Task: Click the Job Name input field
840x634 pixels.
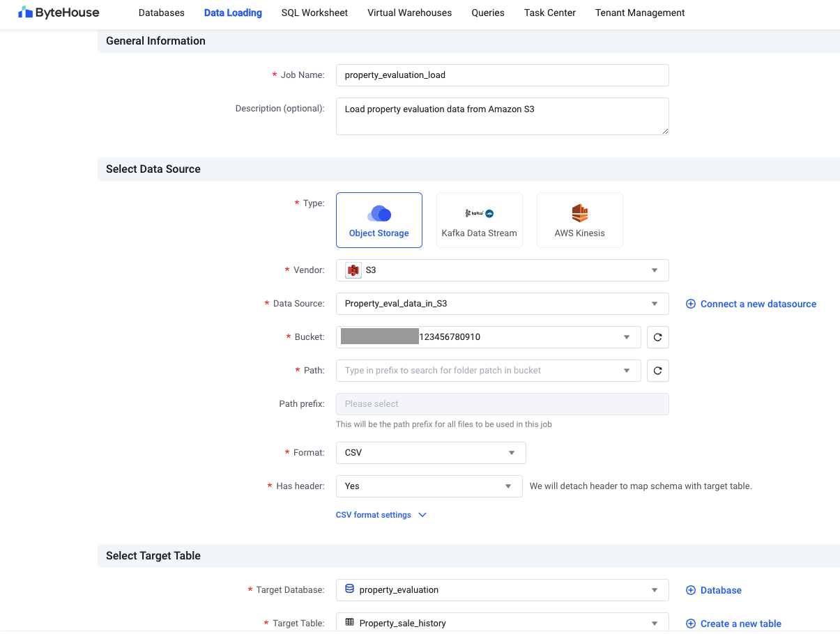Action: 502,75
